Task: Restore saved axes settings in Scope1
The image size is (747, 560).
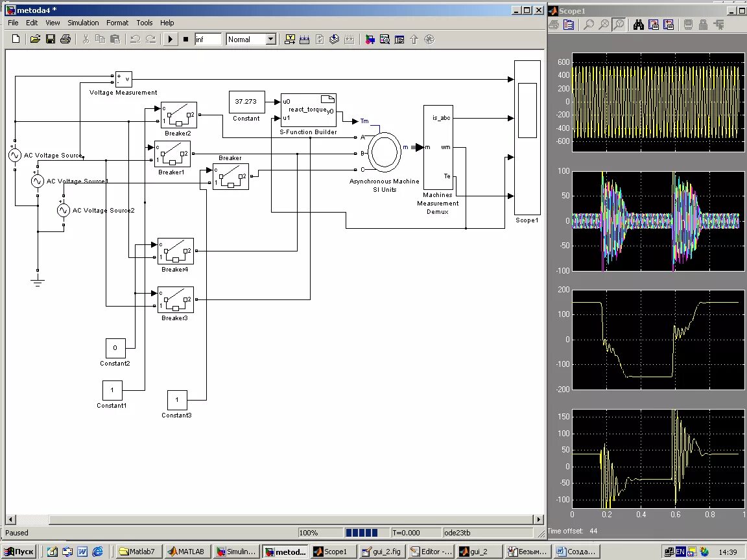Action: (x=669, y=25)
